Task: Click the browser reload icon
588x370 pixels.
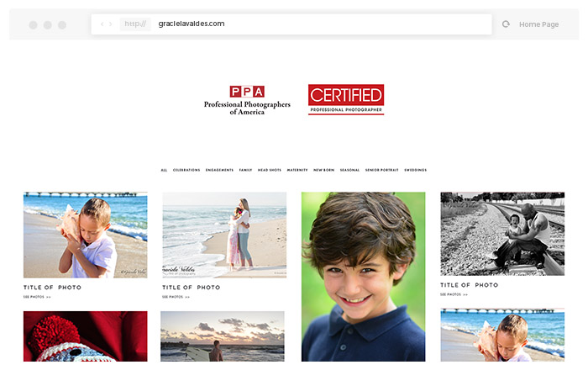Action: pos(506,24)
